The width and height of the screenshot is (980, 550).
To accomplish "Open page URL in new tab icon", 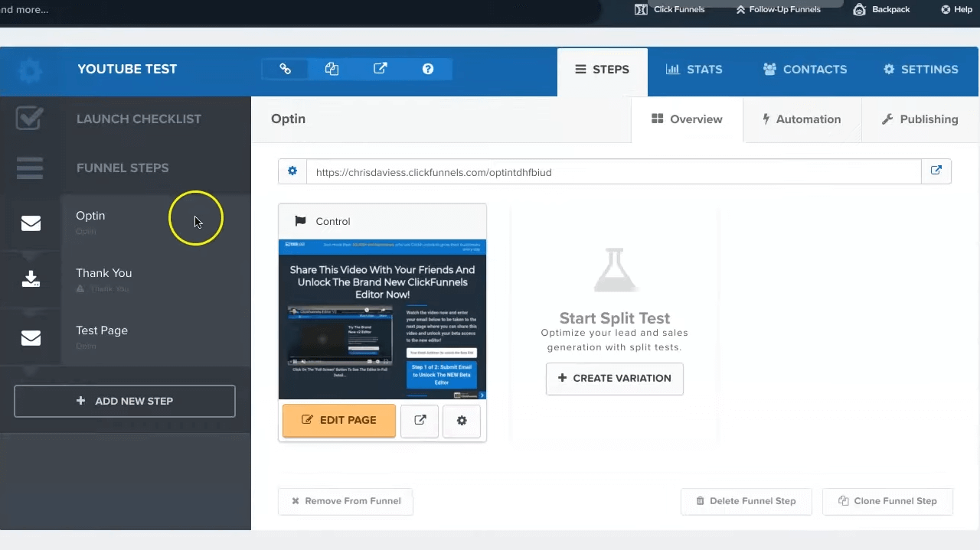I will [x=936, y=171].
